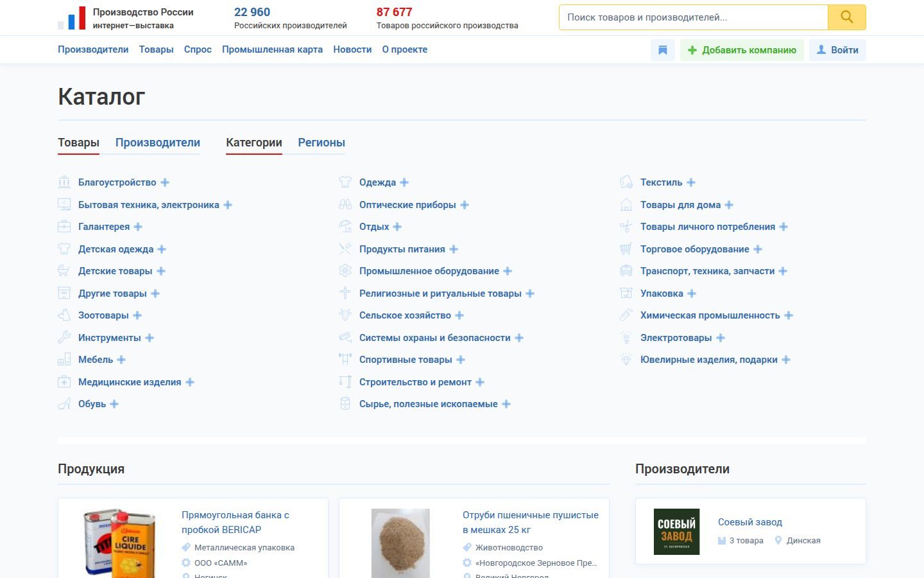
Task: Click the yellow search magnifier button
Action: tap(846, 17)
